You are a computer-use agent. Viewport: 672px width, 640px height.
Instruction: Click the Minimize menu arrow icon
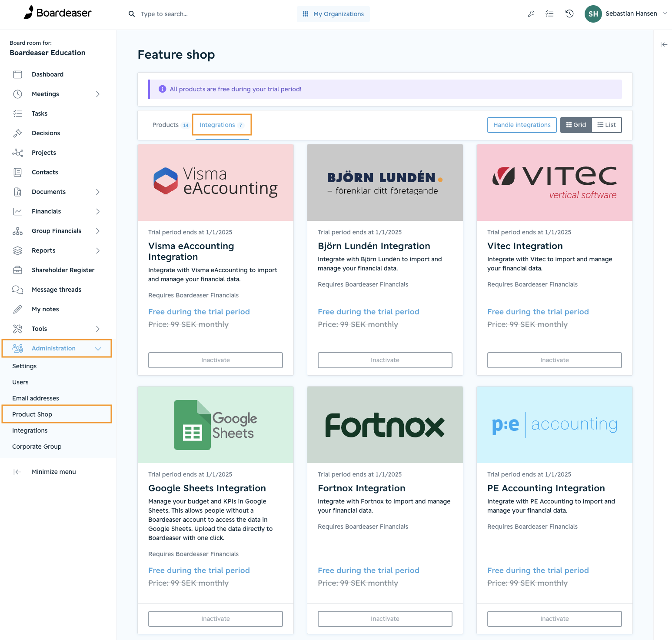click(x=17, y=472)
